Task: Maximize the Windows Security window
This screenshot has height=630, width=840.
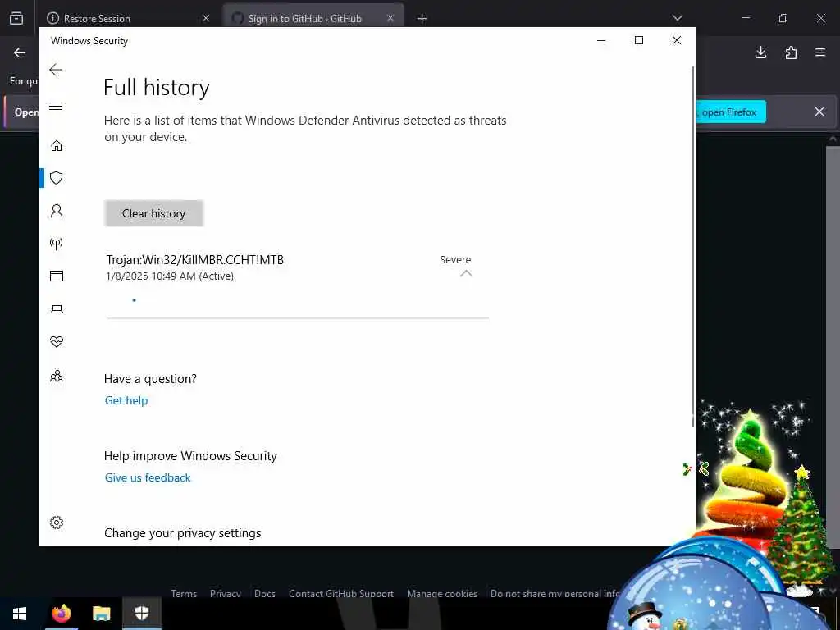Action: point(638,41)
